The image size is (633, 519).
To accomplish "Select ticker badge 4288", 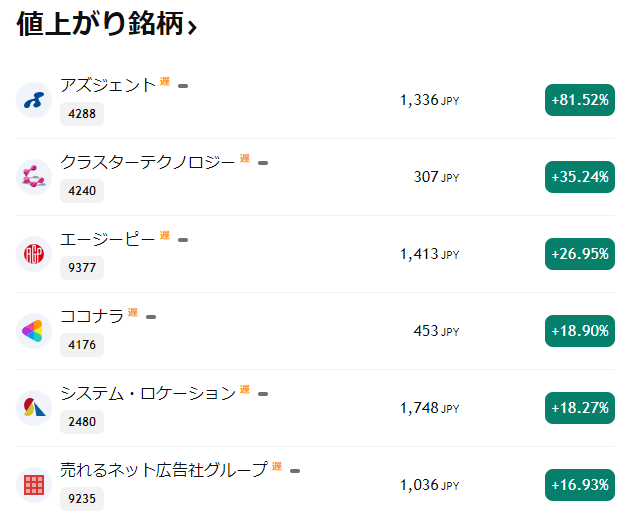I will (x=82, y=114).
